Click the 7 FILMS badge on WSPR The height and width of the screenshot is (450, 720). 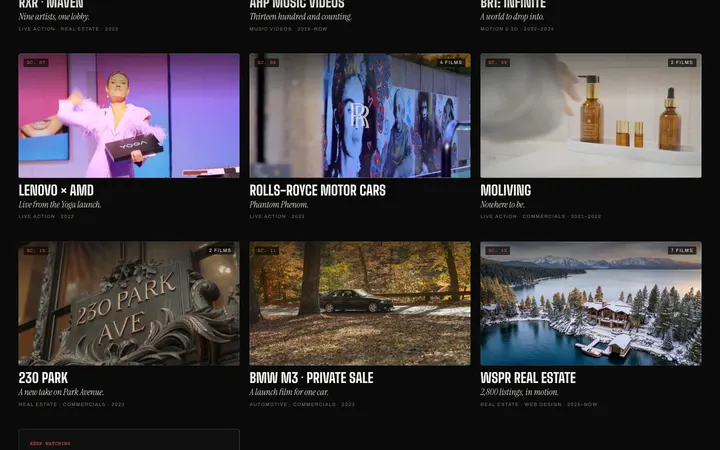pyautogui.click(x=682, y=250)
